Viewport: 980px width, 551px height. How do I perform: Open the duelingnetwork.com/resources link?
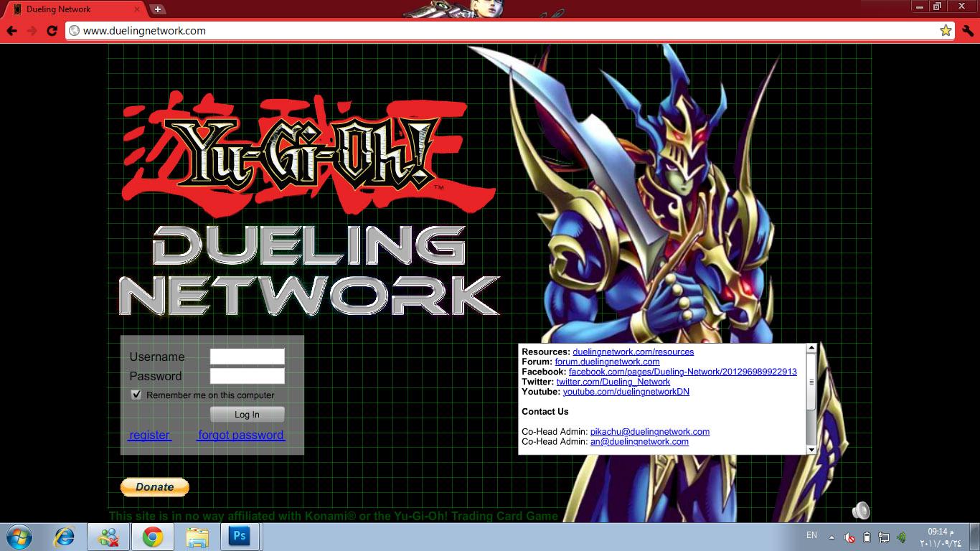pos(633,352)
